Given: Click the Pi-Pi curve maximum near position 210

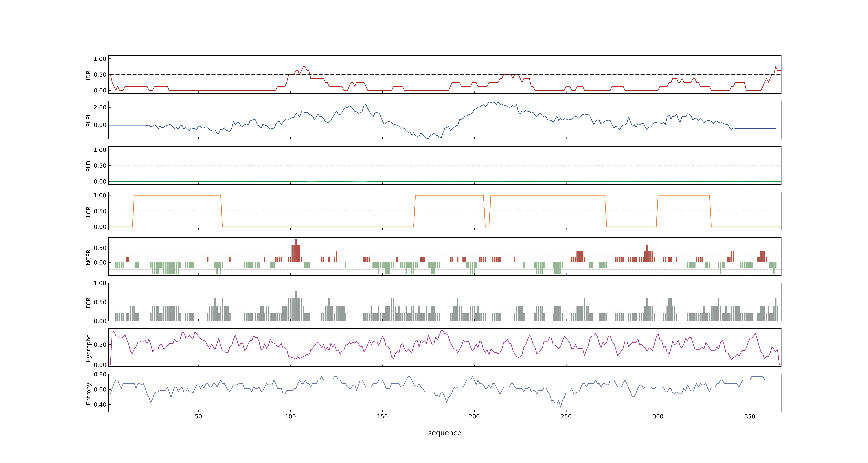Looking at the screenshot, I should click(492, 102).
